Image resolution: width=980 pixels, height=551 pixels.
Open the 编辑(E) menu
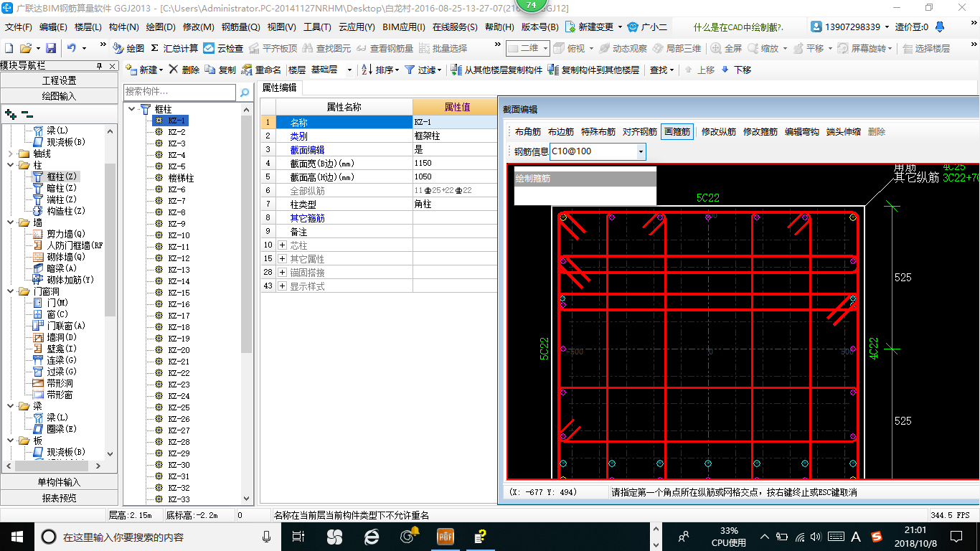pos(53,27)
